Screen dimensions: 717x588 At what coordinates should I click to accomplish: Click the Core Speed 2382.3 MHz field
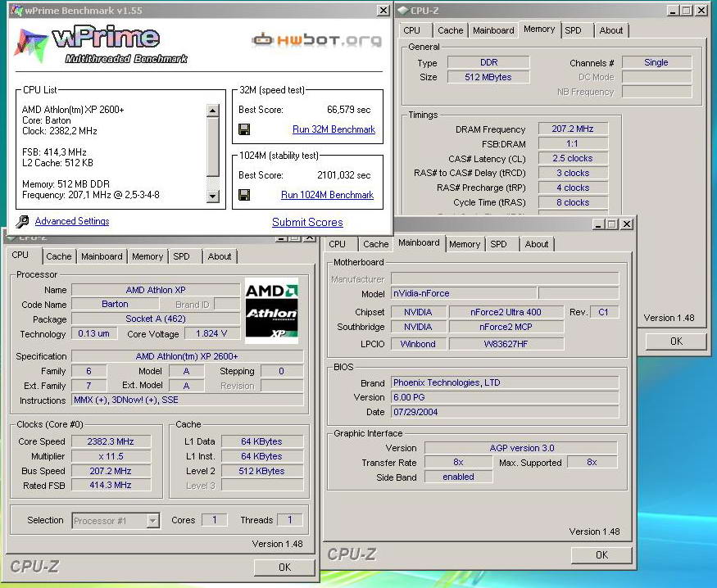point(111,441)
